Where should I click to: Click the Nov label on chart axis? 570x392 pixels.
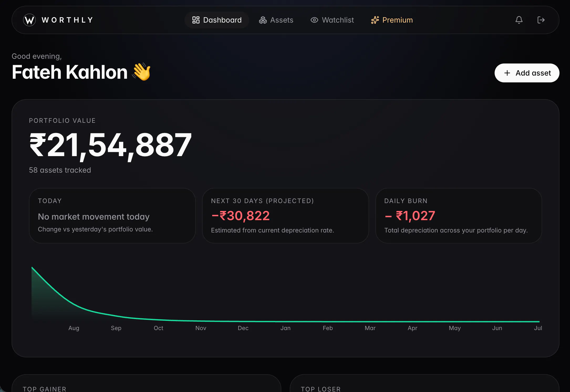click(x=201, y=328)
